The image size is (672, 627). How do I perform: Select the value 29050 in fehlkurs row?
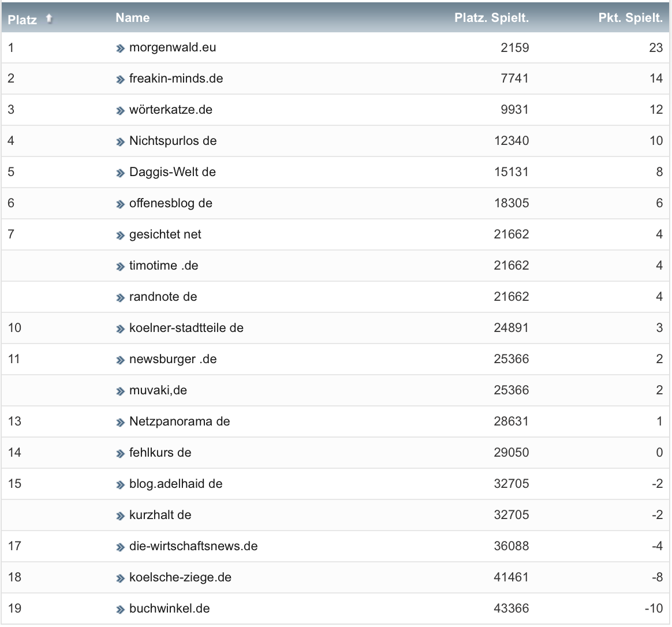click(512, 453)
